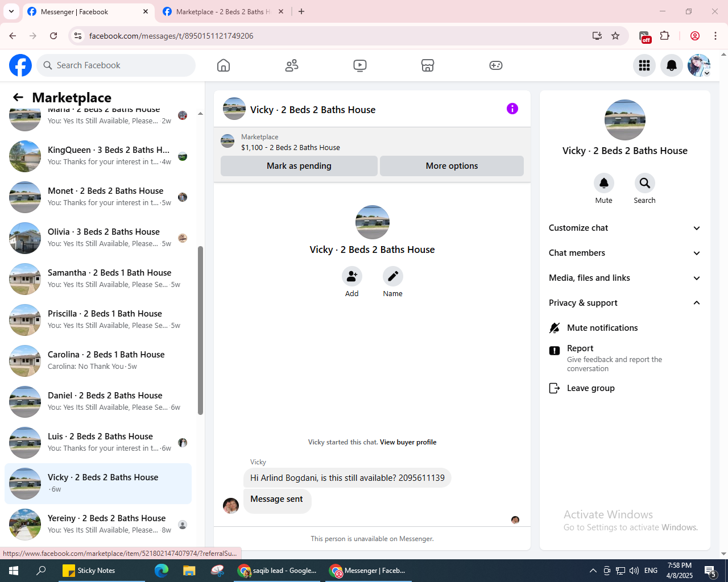Leave group chat
Viewport: 728px width, 582px height.
coord(624,388)
